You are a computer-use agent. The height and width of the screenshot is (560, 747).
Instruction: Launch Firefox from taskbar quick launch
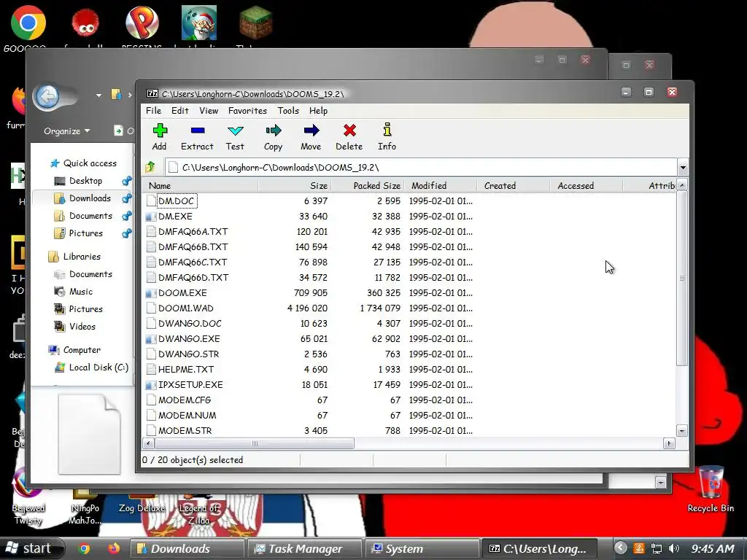click(113, 548)
